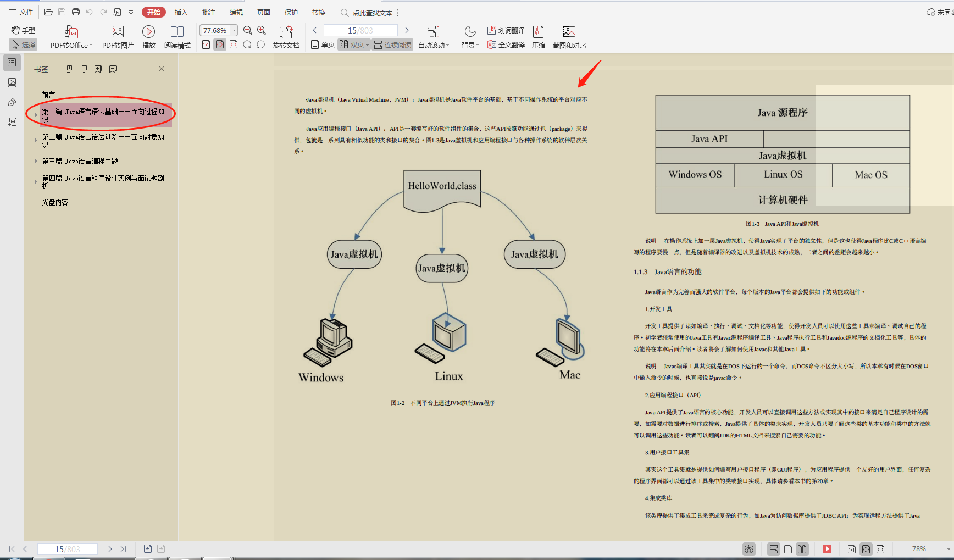
Task: Expand 第二篇 Java语言语法进阶 bookmark
Action: coord(36,140)
